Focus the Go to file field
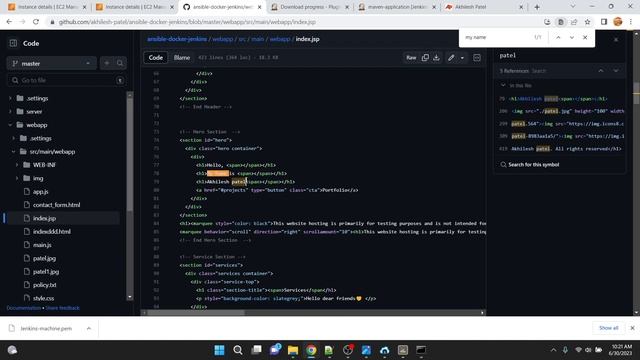Screen dimensions: 640x360 pyautogui.click(x=66, y=80)
